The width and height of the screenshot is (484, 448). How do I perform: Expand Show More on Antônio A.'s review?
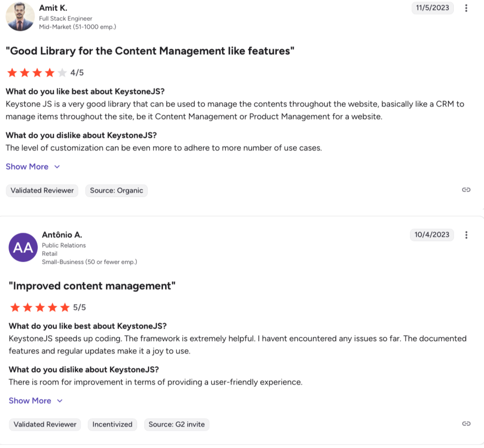pos(30,401)
